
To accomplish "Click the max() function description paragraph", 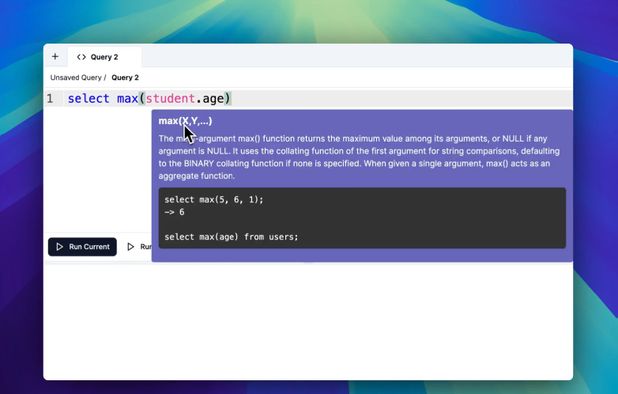I will pyautogui.click(x=359, y=157).
